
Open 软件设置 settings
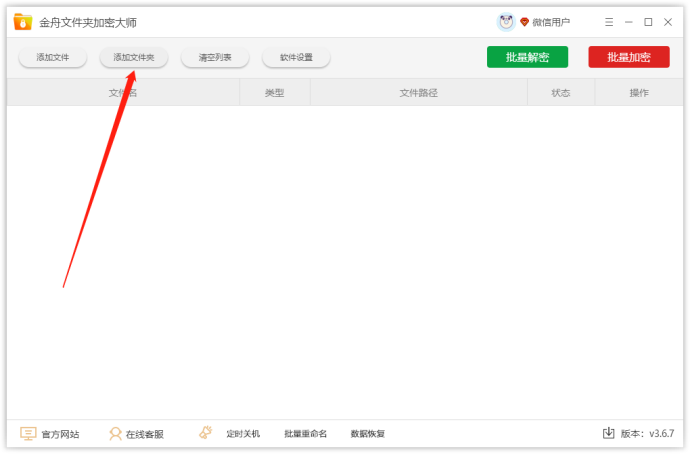click(x=296, y=57)
